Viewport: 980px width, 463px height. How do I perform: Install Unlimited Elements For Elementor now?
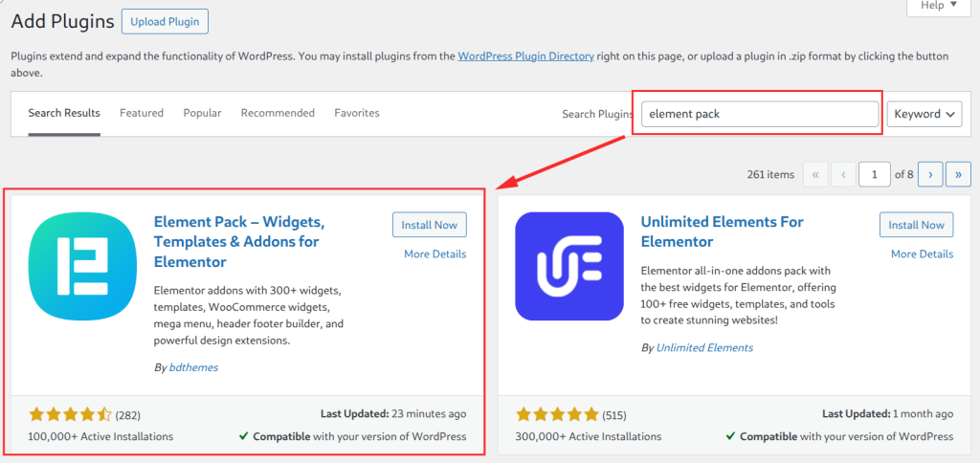pyautogui.click(x=916, y=225)
